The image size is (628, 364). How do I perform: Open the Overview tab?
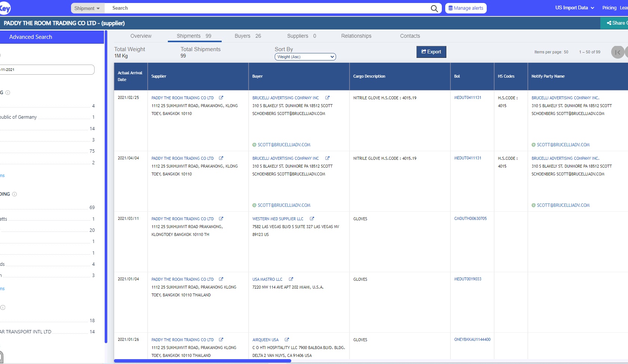pyautogui.click(x=141, y=36)
